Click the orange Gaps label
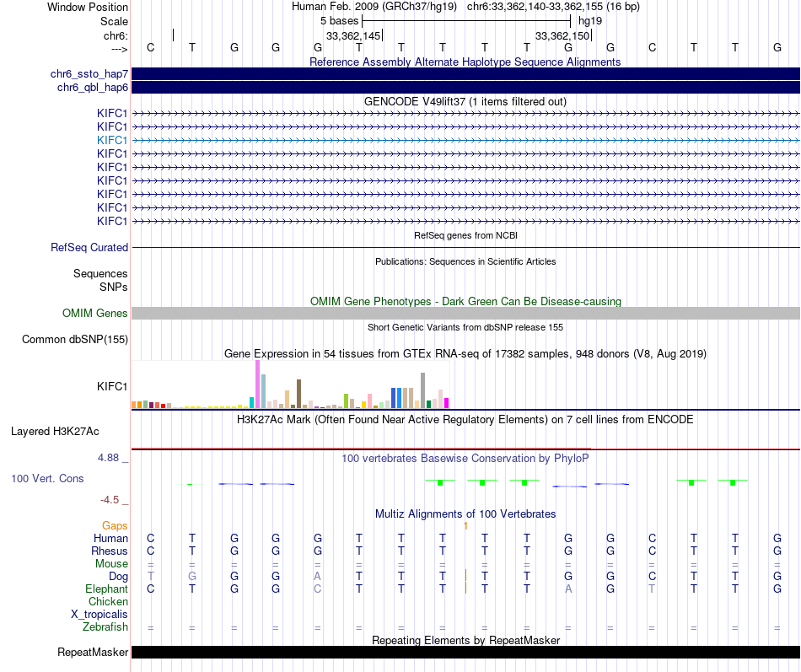The height and width of the screenshot is (672, 801). click(x=115, y=526)
